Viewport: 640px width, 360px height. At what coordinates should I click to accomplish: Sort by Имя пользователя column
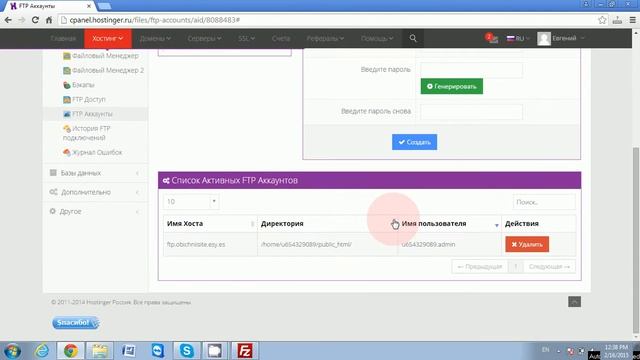coord(449,224)
